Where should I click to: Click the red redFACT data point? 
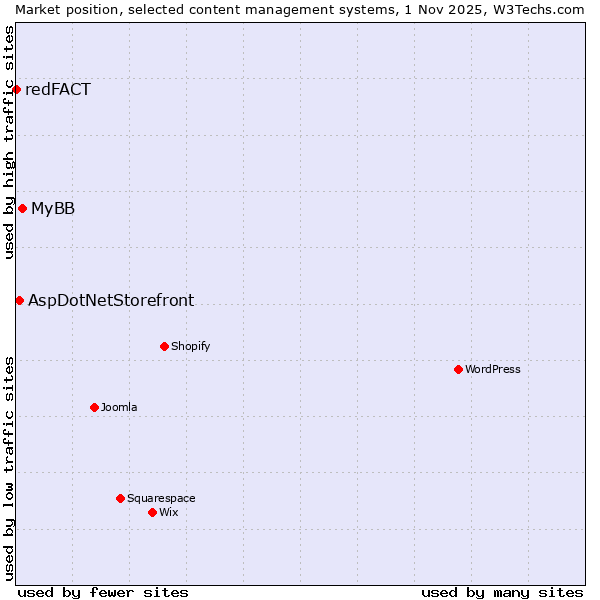tap(16, 89)
